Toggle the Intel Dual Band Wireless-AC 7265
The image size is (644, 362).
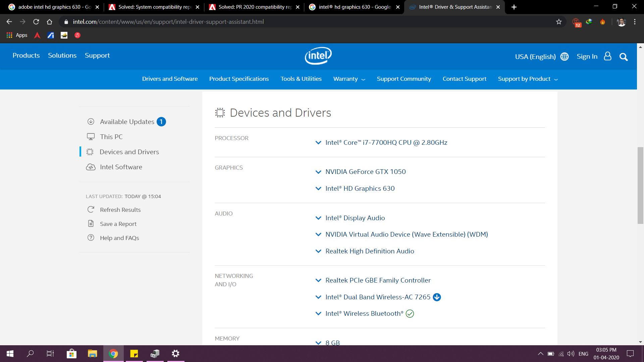pos(318,297)
